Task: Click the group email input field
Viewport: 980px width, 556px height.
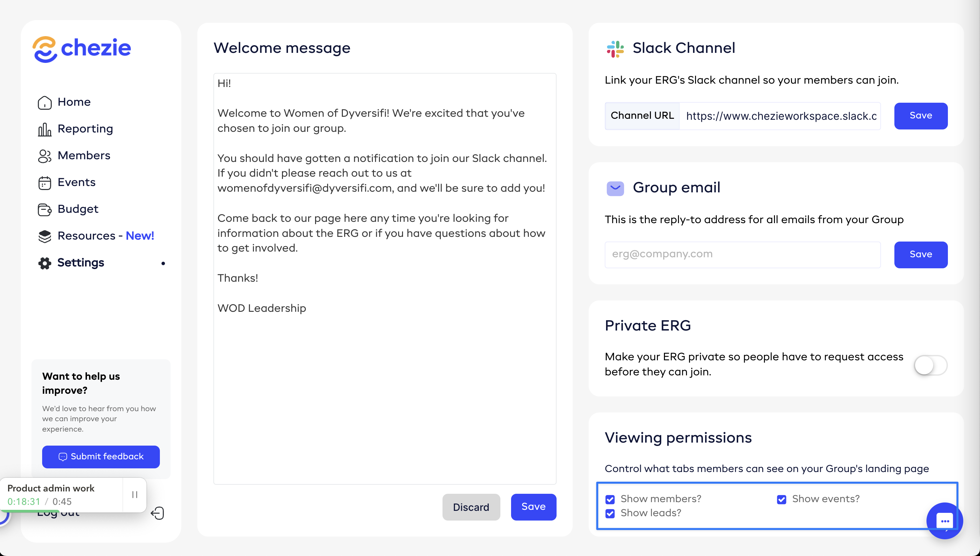Action: point(742,254)
